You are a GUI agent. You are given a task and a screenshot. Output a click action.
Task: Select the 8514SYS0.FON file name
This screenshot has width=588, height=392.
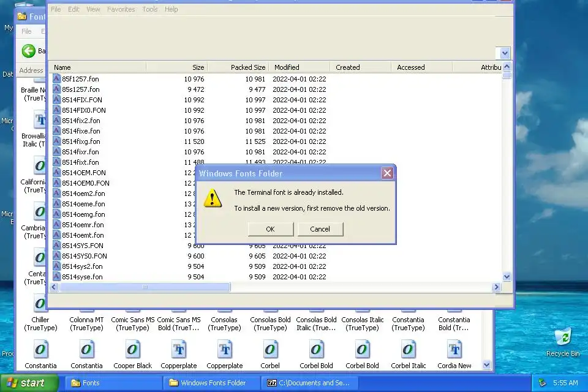[x=85, y=256]
